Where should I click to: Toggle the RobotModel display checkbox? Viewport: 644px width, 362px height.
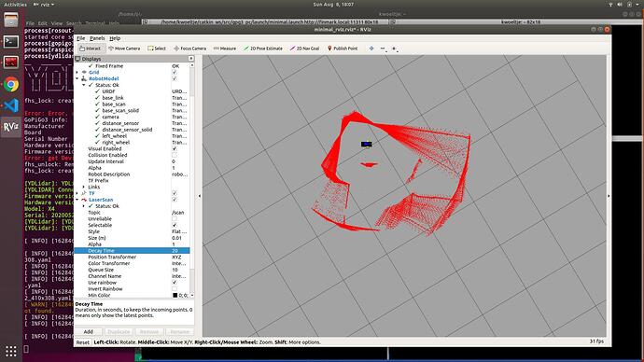175,78
